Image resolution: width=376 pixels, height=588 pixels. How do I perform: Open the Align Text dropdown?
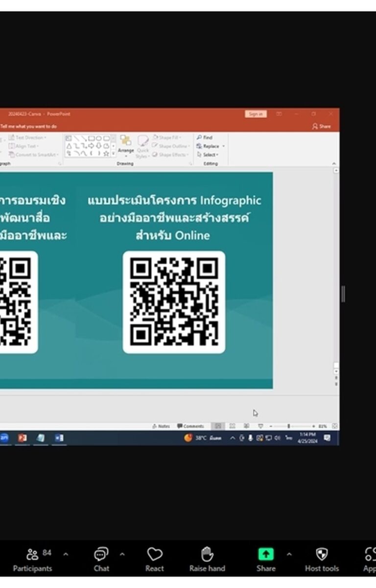23,146
